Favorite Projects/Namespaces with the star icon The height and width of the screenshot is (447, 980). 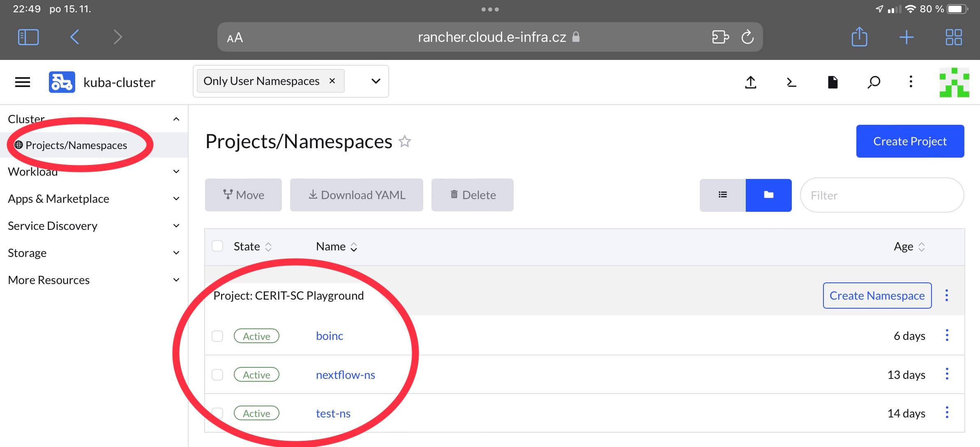[405, 142]
